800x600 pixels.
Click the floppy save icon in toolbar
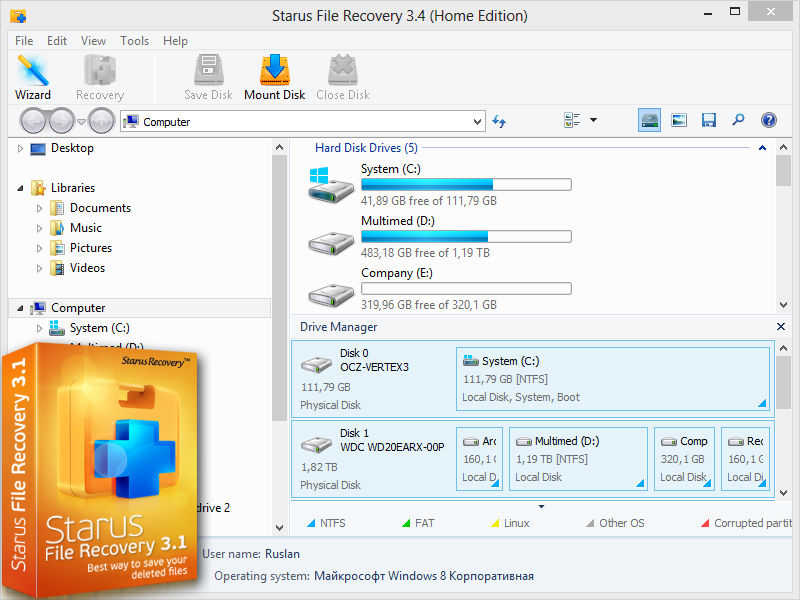tap(709, 120)
